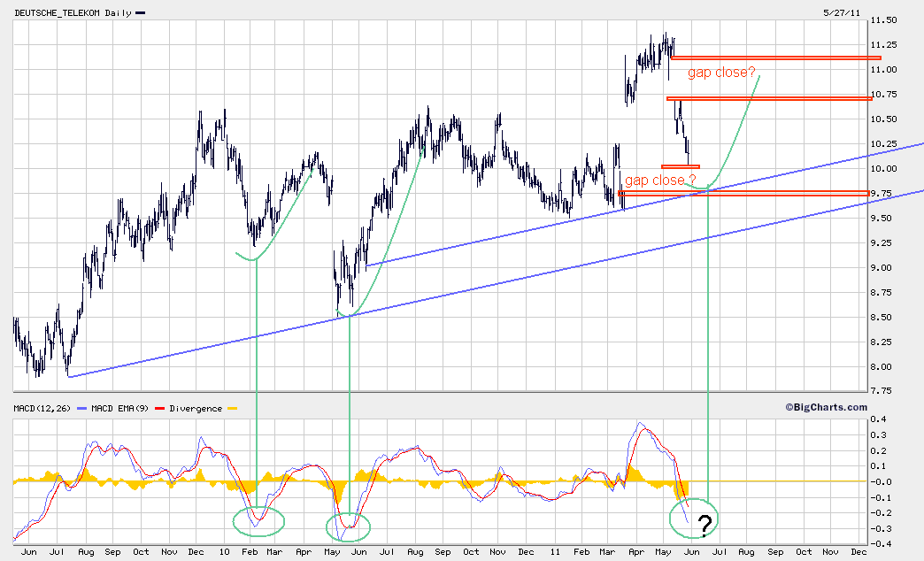Click the 'gap close?' note near 11.00
Viewport: 924px width, 561px height.
click(x=721, y=73)
